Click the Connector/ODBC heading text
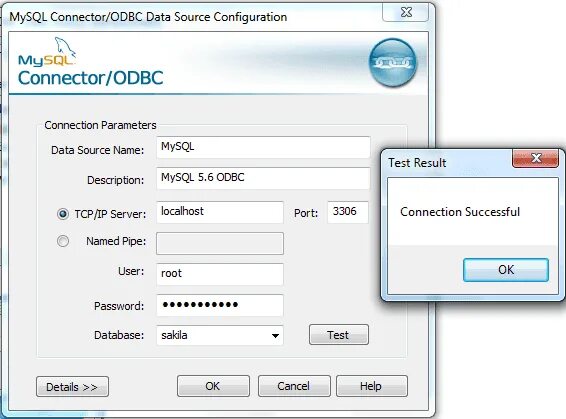566x419 pixels. (x=91, y=78)
